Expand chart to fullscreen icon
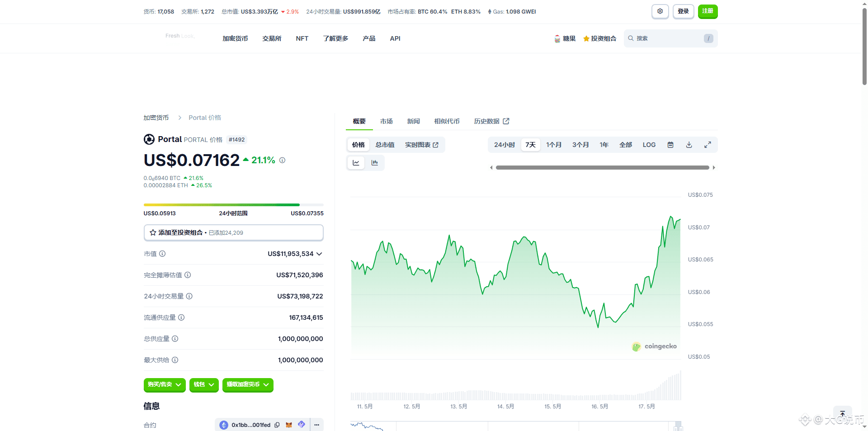 [708, 145]
